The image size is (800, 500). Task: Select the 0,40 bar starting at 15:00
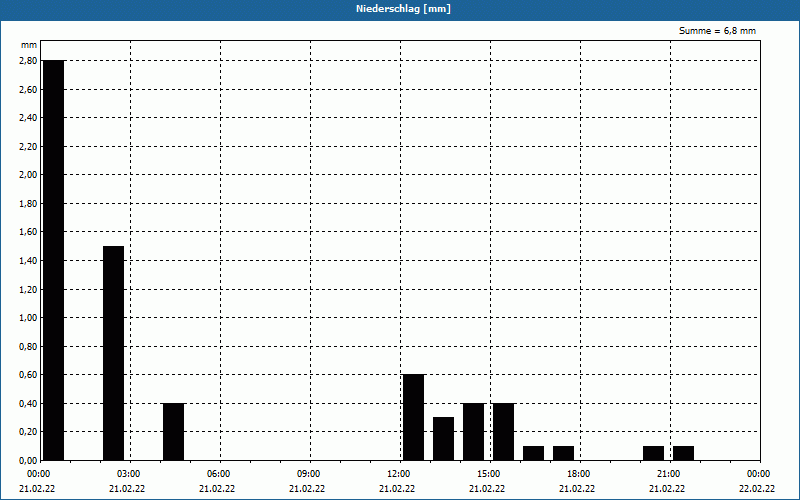pos(504,432)
